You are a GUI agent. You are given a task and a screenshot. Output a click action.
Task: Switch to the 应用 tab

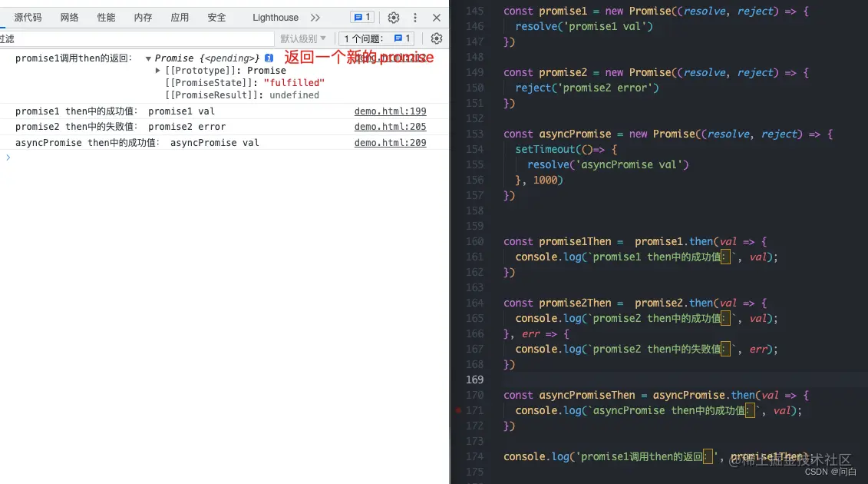pyautogui.click(x=180, y=18)
